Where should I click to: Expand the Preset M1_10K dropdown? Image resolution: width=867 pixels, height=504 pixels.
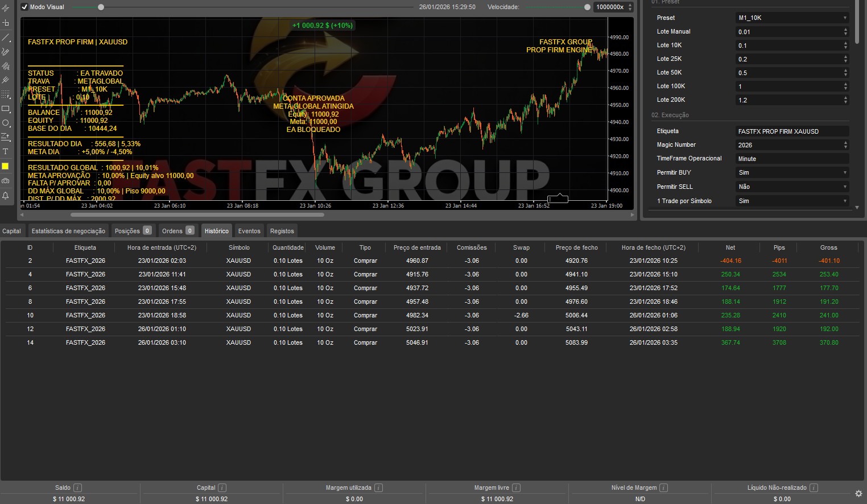coord(791,18)
